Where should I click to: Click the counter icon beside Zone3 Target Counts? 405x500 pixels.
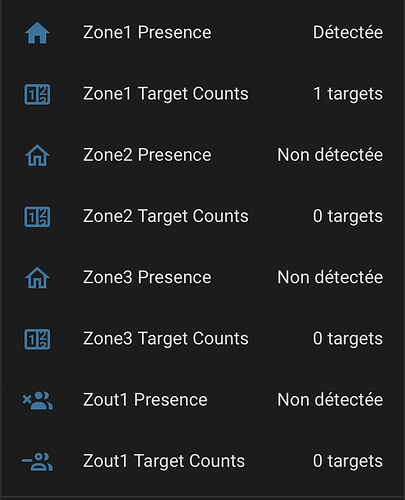(x=37, y=339)
